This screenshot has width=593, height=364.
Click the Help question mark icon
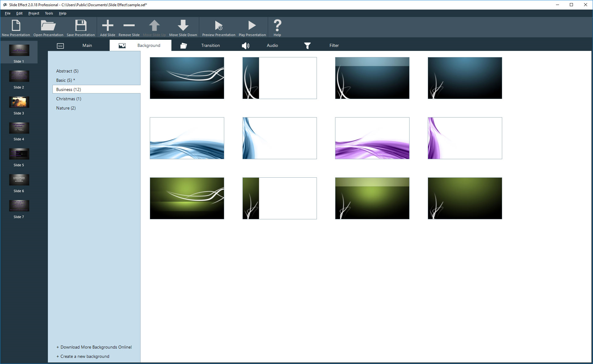point(277,26)
